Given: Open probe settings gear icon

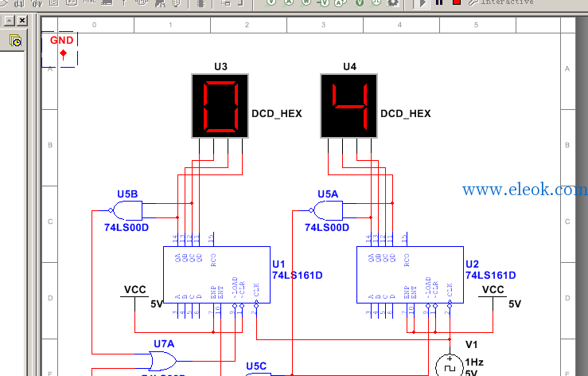Looking at the screenshot, I should [392, 2].
